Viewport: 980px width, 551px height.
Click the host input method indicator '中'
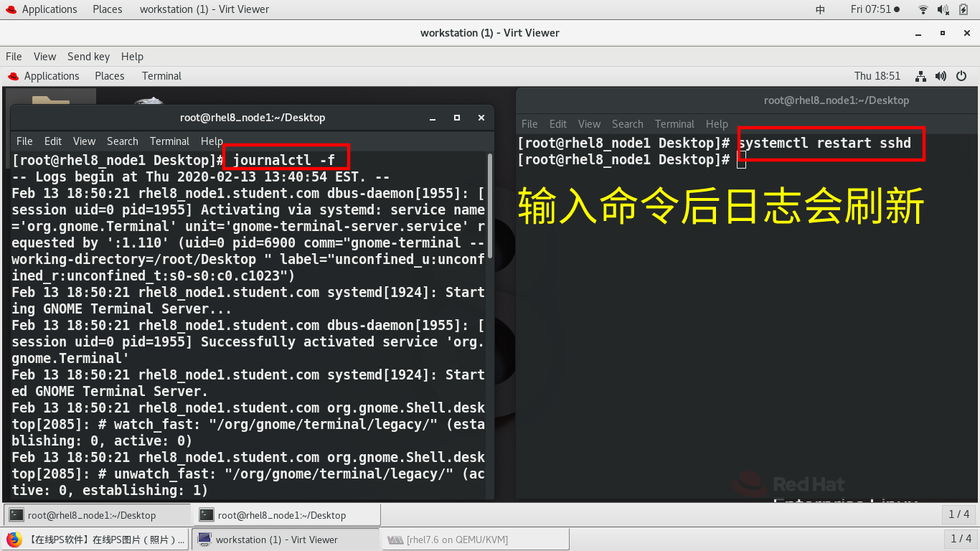pyautogui.click(x=821, y=9)
